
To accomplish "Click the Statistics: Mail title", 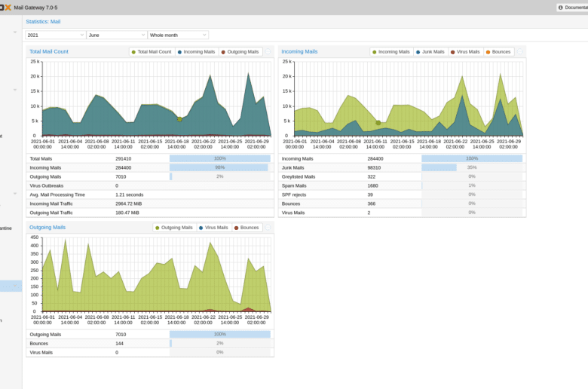I will tap(43, 22).
